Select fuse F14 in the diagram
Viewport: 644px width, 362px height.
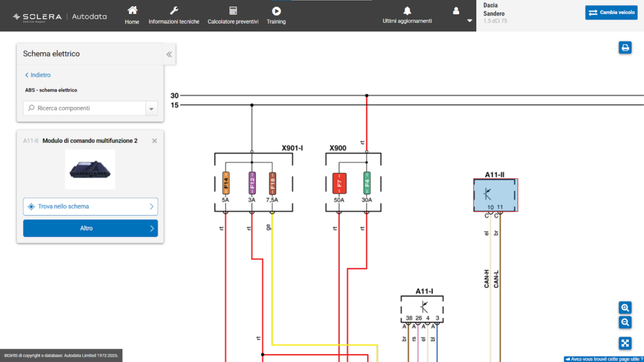(226, 183)
